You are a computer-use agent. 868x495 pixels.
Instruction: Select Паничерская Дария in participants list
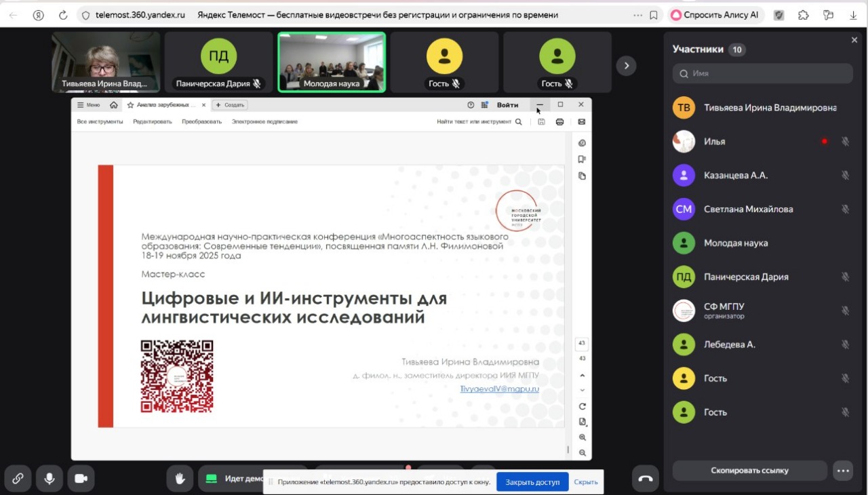(x=746, y=277)
